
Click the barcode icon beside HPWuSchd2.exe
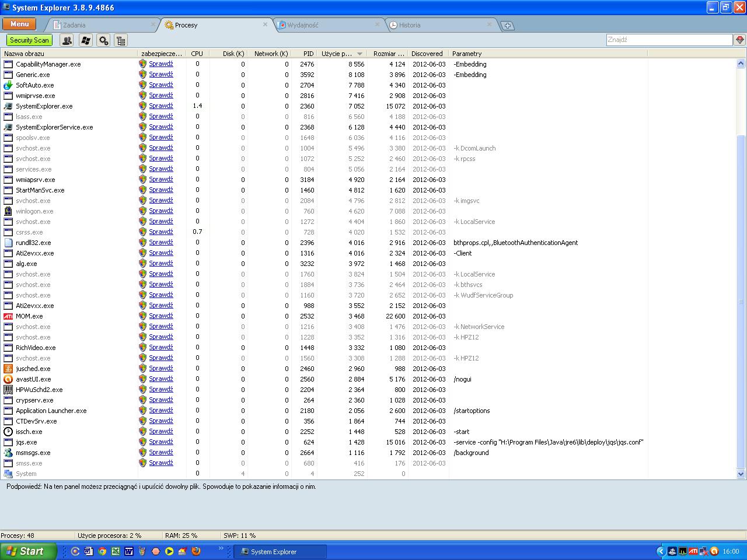coord(8,390)
